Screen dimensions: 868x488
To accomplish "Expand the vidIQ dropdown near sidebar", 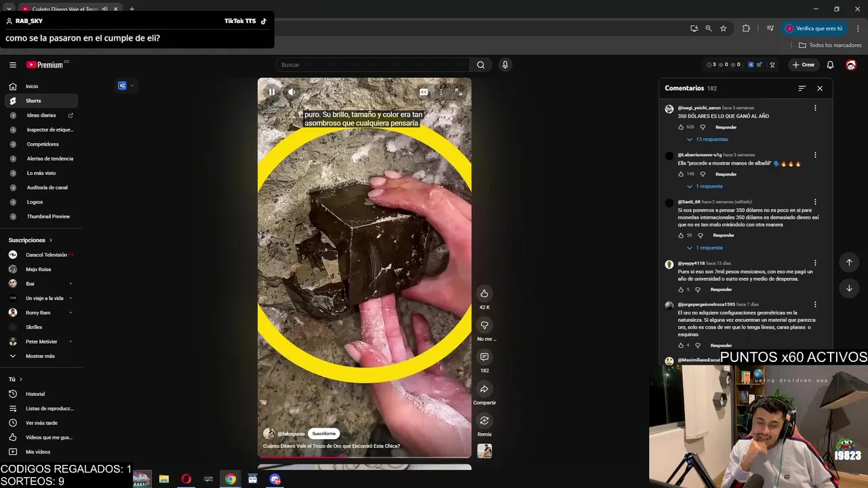I will [x=132, y=85].
